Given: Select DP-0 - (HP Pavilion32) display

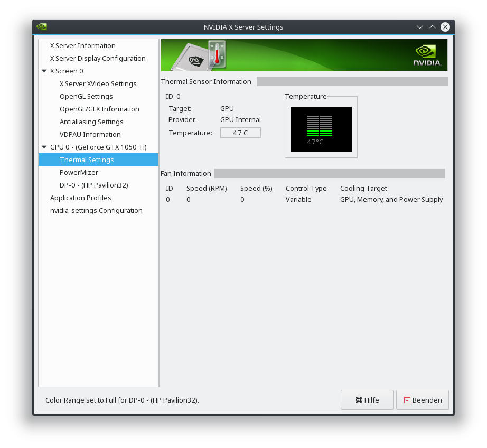Looking at the screenshot, I should tap(94, 185).
